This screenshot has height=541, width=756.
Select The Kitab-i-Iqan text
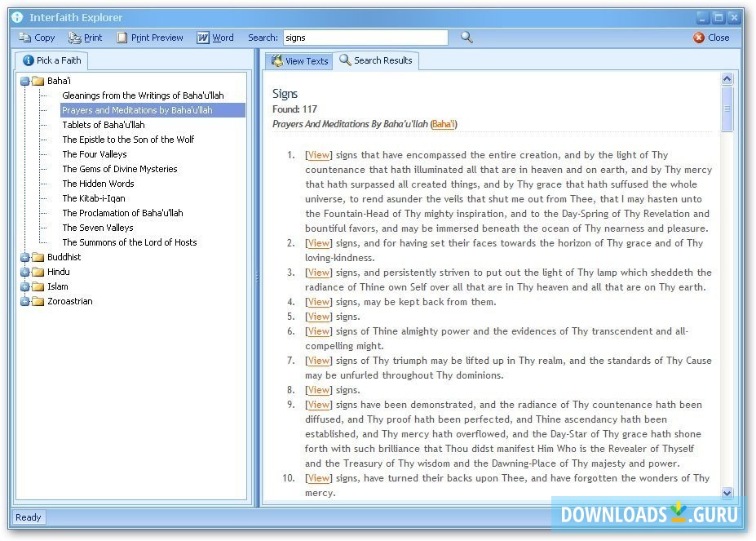coord(94,198)
